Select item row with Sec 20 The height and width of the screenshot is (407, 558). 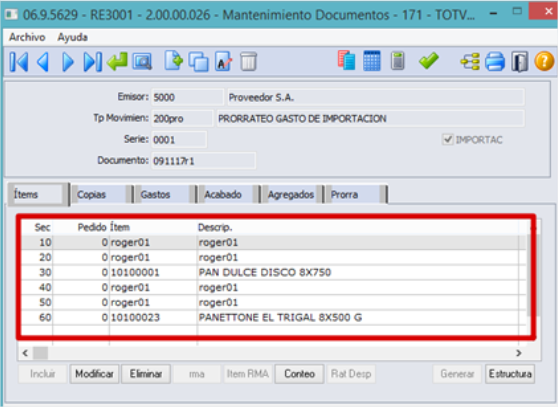click(273, 257)
